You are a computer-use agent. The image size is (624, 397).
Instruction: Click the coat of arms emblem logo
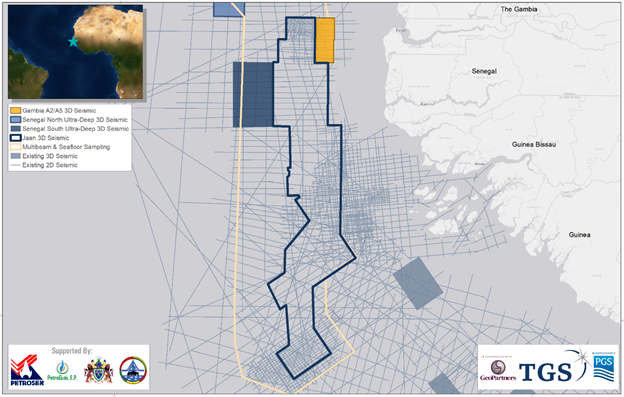(98, 370)
